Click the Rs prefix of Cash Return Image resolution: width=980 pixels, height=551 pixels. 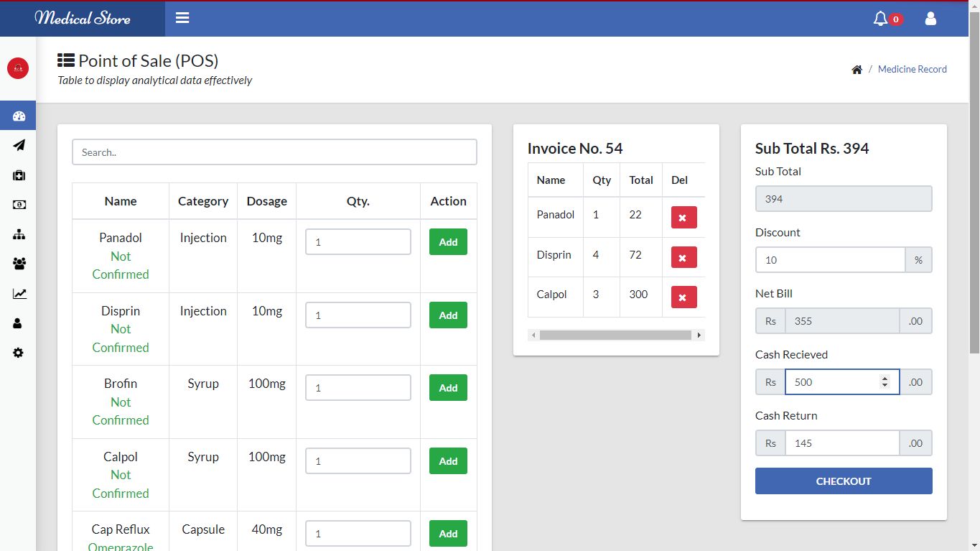(770, 443)
